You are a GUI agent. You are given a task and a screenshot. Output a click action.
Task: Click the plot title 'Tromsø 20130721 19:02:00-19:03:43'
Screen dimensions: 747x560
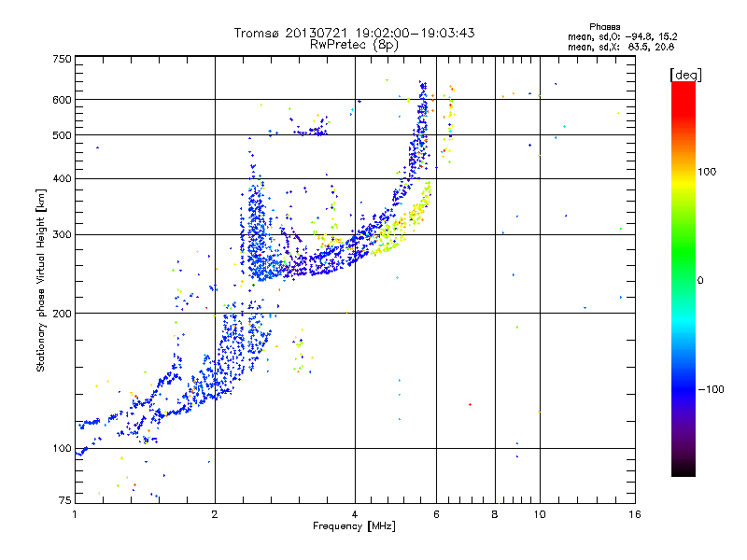pyautogui.click(x=354, y=33)
